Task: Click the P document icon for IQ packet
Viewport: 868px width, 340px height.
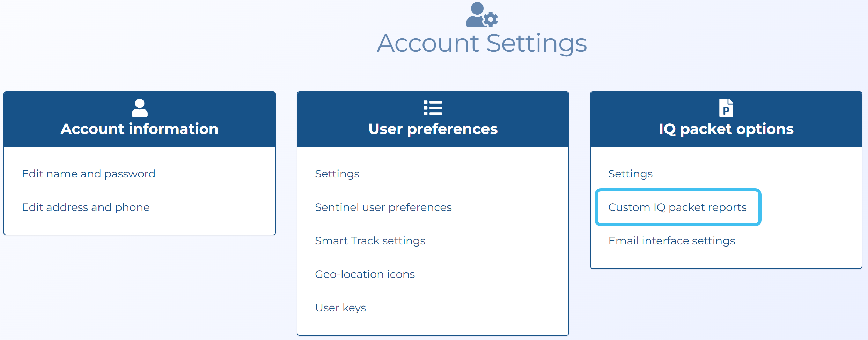Action: 726,108
